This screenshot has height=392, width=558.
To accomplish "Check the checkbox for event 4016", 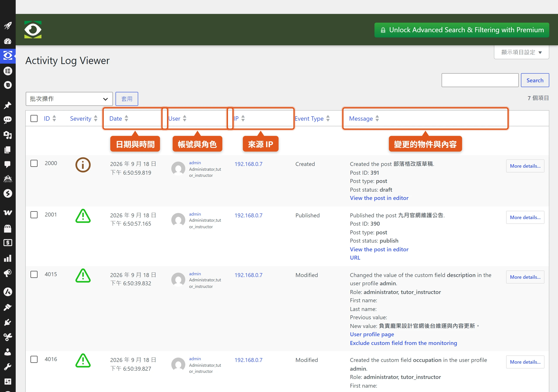I will [34, 359].
